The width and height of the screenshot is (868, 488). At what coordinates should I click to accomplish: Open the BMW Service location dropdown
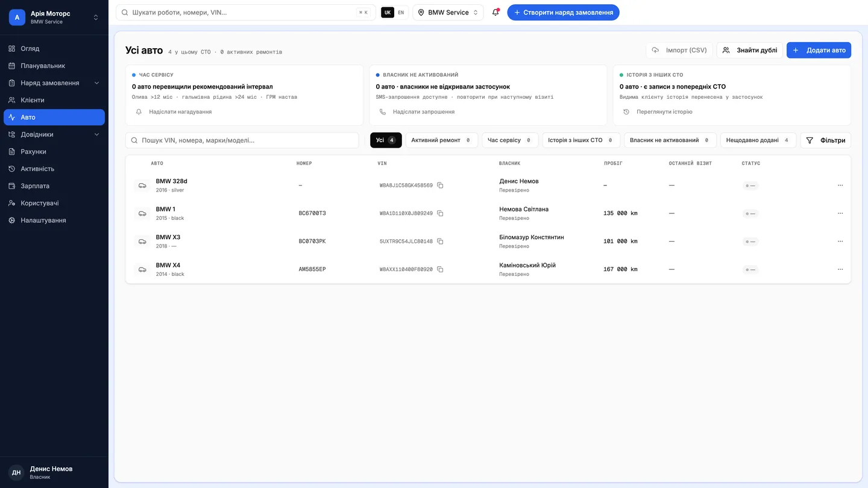[448, 12]
